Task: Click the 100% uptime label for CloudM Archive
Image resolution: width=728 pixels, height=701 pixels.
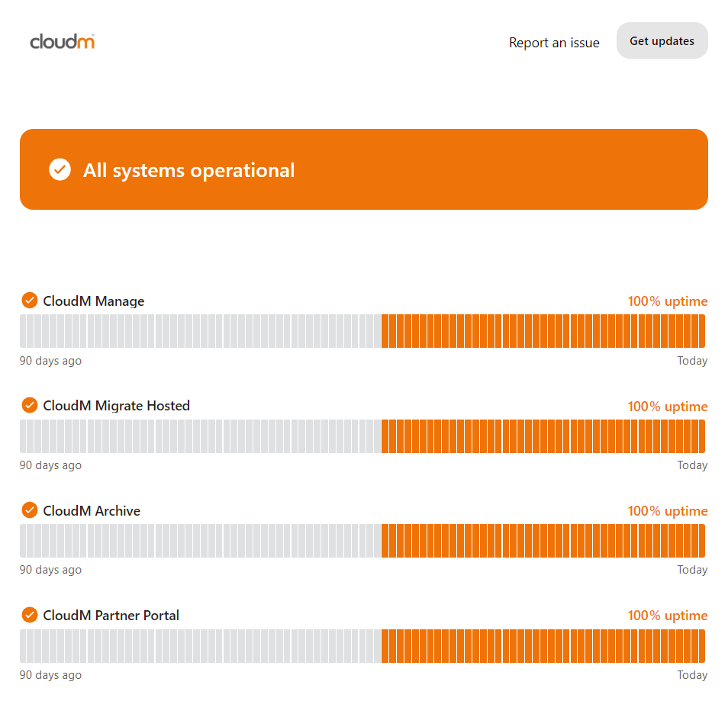Action: 668,511
